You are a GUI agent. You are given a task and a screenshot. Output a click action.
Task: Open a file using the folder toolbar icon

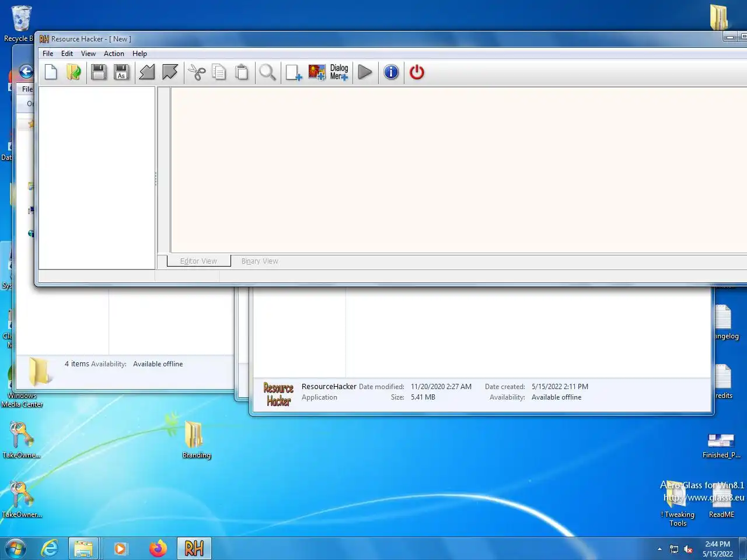click(74, 72)
